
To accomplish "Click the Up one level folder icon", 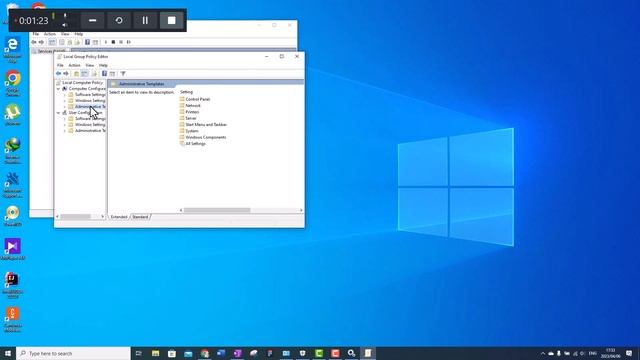I will point(76,73).
